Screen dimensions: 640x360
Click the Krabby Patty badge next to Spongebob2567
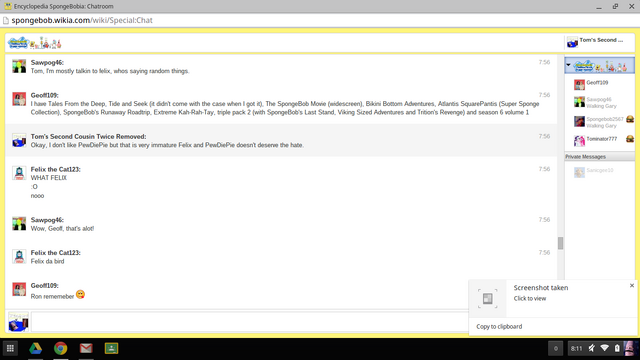click(x=630, y=119)
